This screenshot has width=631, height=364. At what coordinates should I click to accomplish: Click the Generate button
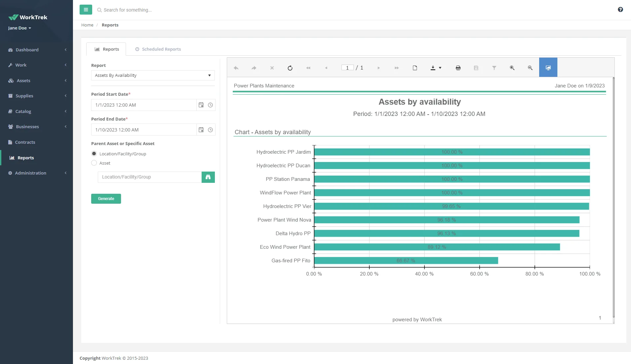coord(106,199)
